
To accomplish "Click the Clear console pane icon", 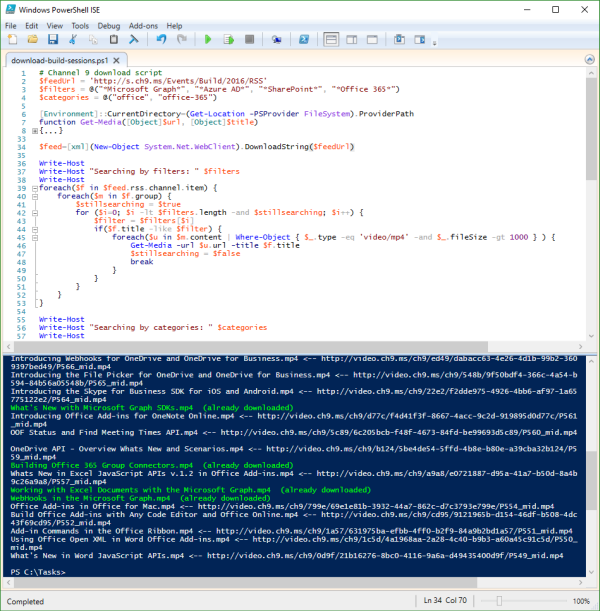I will tap(132, 39).
